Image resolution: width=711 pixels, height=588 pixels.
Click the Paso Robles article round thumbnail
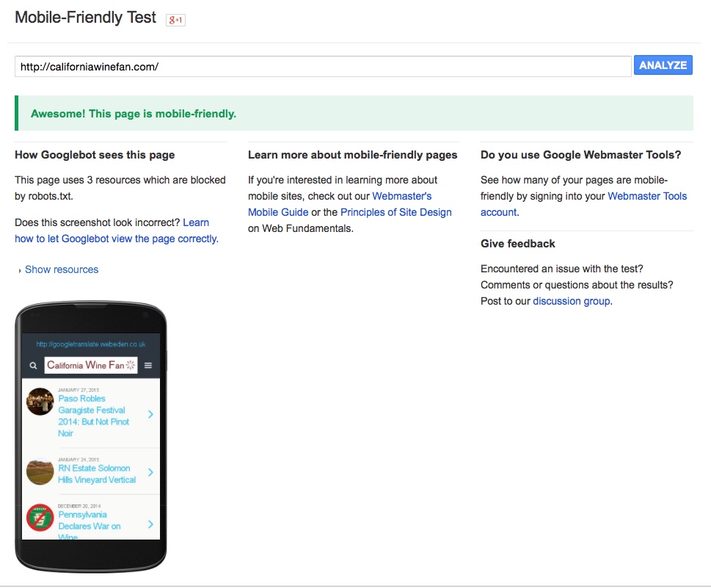[40, 402]
